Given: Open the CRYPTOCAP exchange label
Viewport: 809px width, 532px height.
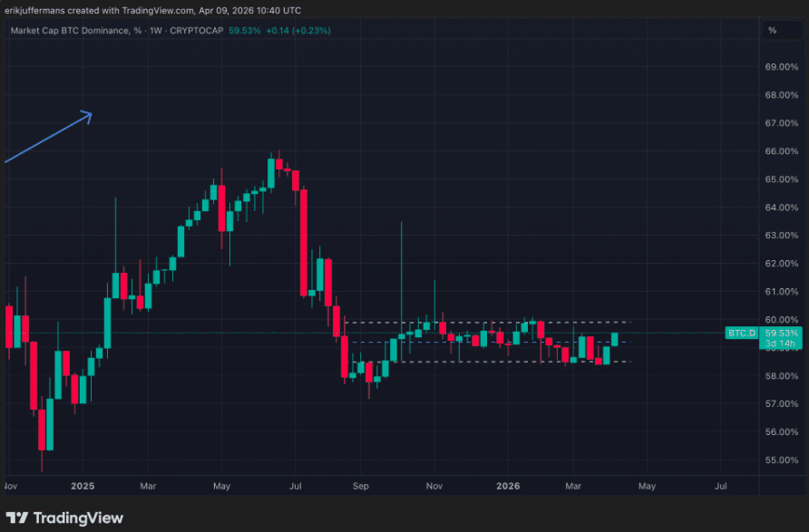Looking at the screenshot, I should 197,31.
